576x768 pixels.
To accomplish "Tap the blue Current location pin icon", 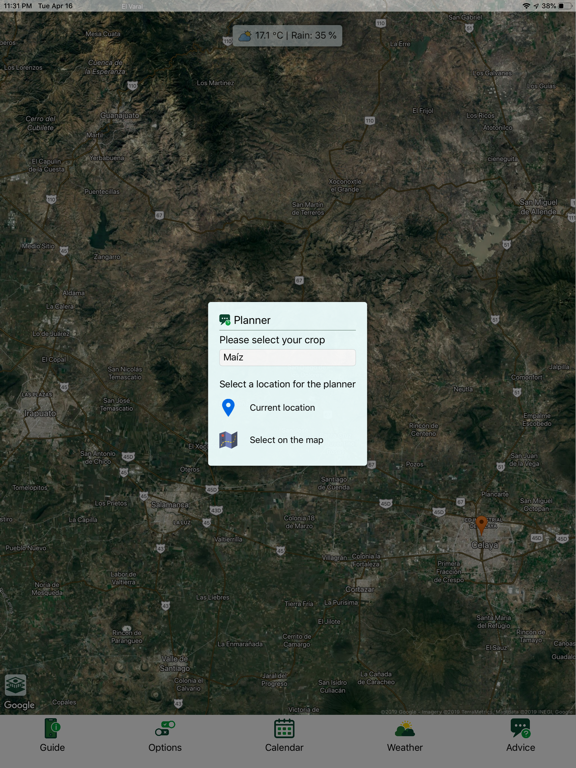I will (228, 408).
